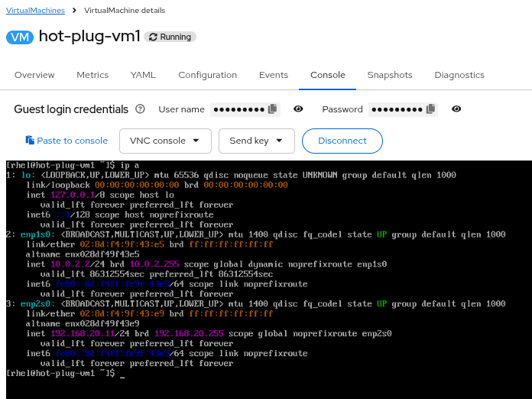Open guest login credentials help icon
The height and width of the screenshot is (399, 532).
[140, 109]
